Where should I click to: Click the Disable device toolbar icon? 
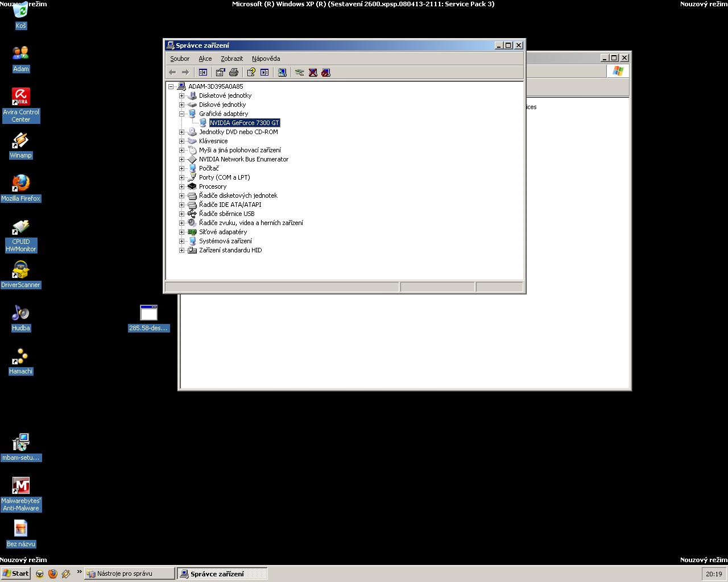pos(326,72)
